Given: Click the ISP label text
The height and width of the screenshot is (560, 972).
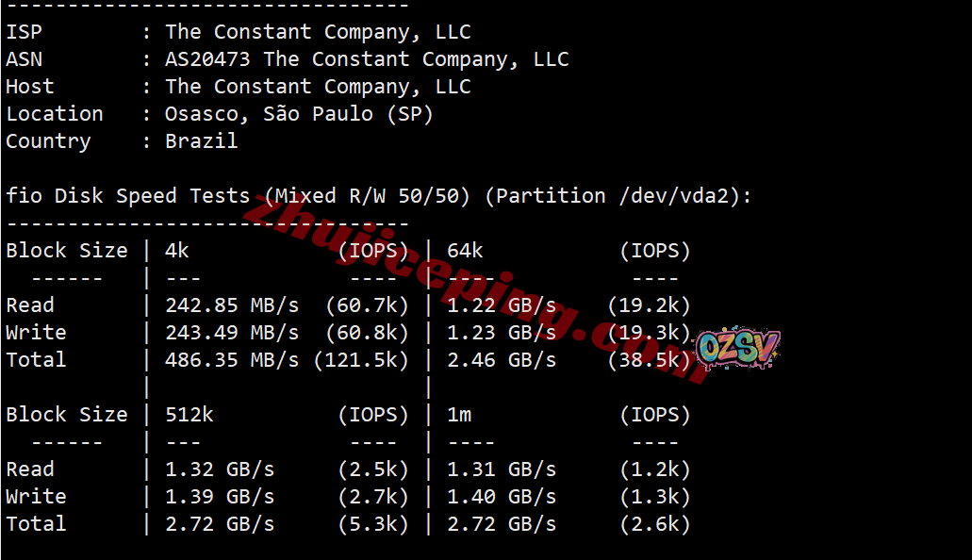Looking at the screenshot, I should click(24, 32).
